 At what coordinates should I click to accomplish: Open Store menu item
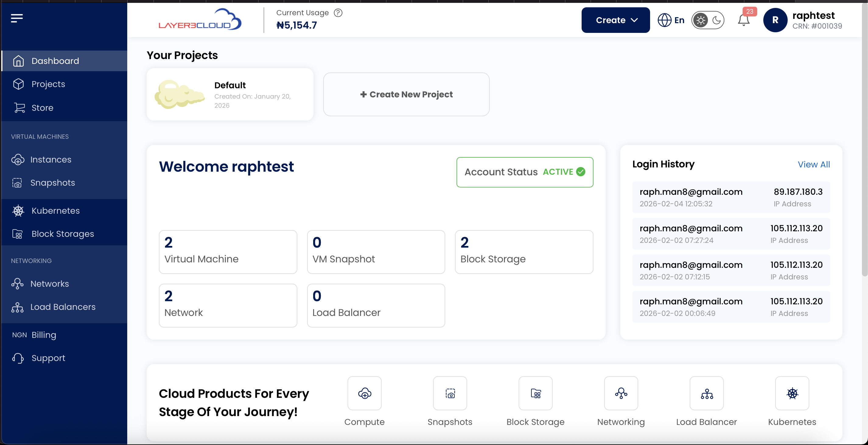[64, 108]
